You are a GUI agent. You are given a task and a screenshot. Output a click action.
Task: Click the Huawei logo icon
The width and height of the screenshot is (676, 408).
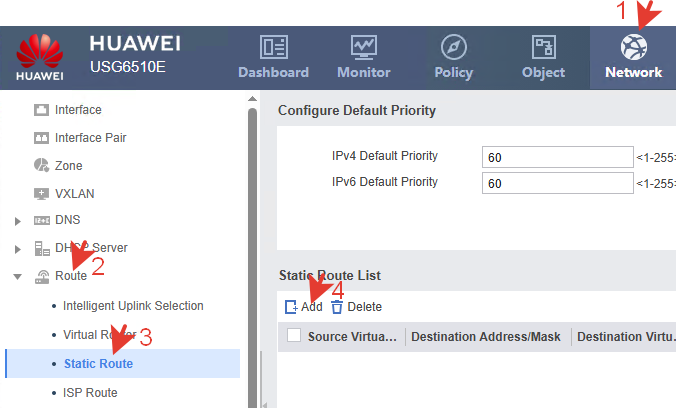pos(40,53)
